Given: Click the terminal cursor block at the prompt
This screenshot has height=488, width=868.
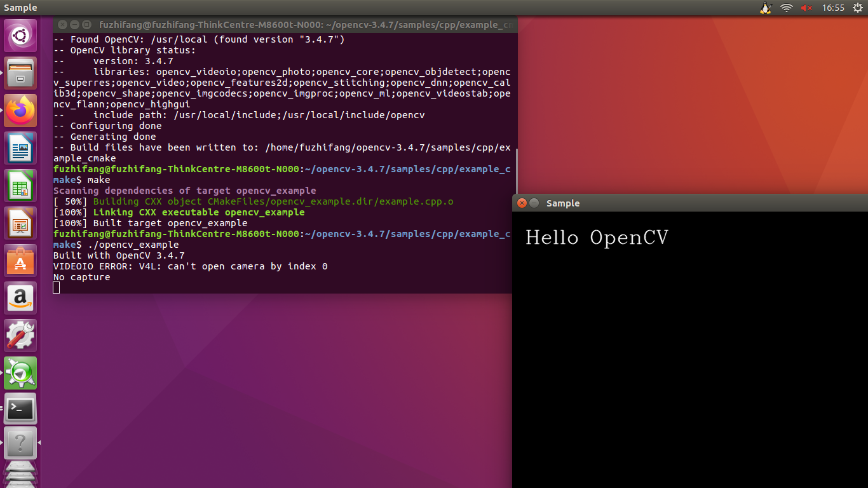Looking at the screenshot, I should point(56,288).
